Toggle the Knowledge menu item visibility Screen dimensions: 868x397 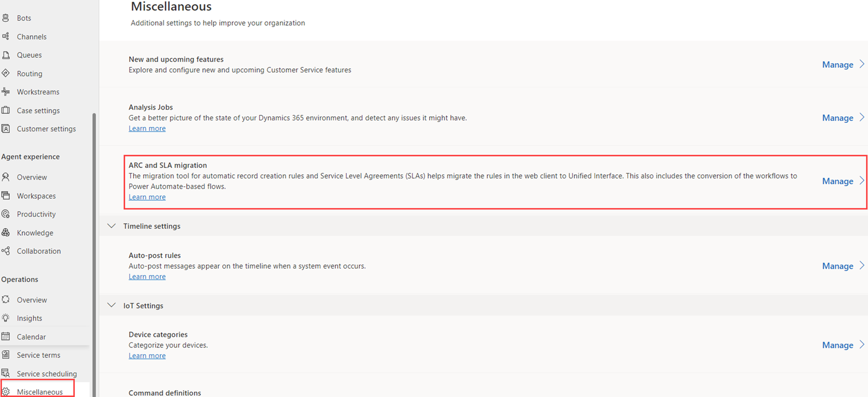[34, 233]
